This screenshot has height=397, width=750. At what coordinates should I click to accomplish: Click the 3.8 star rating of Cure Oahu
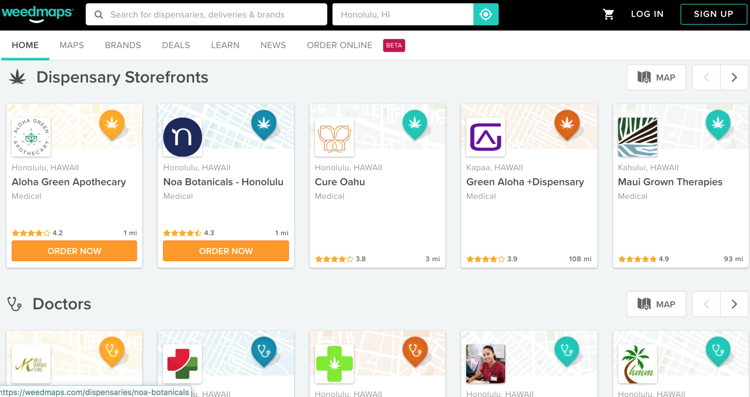click(340, 259)
